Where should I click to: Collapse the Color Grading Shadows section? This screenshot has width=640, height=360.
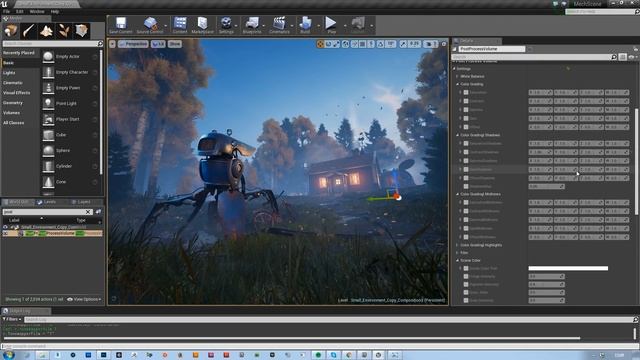point(458,135)
